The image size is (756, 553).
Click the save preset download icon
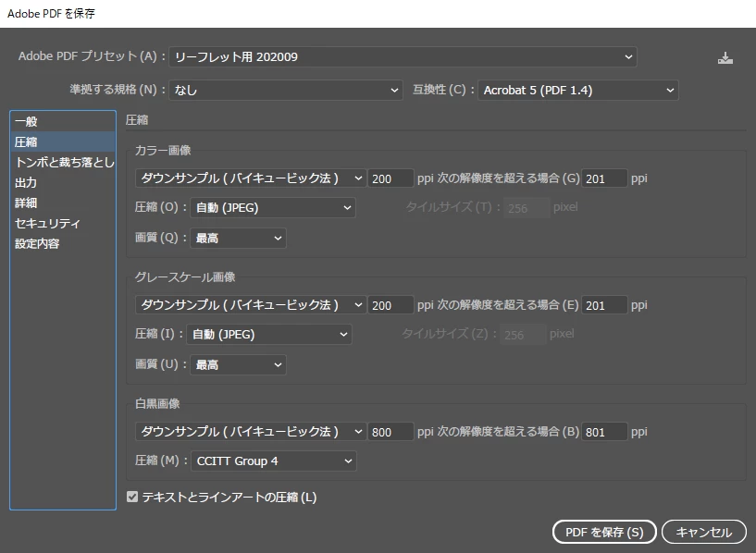pyautogui.click(x=725, y=58)
